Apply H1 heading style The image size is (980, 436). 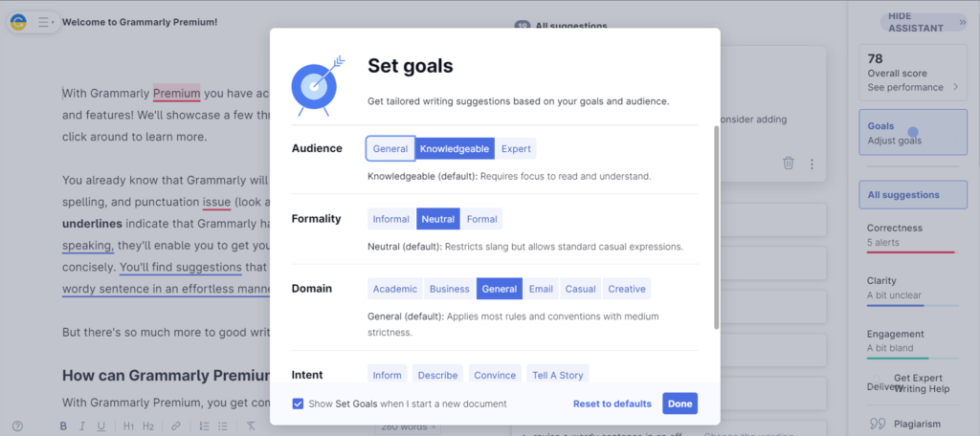[129, 426]
